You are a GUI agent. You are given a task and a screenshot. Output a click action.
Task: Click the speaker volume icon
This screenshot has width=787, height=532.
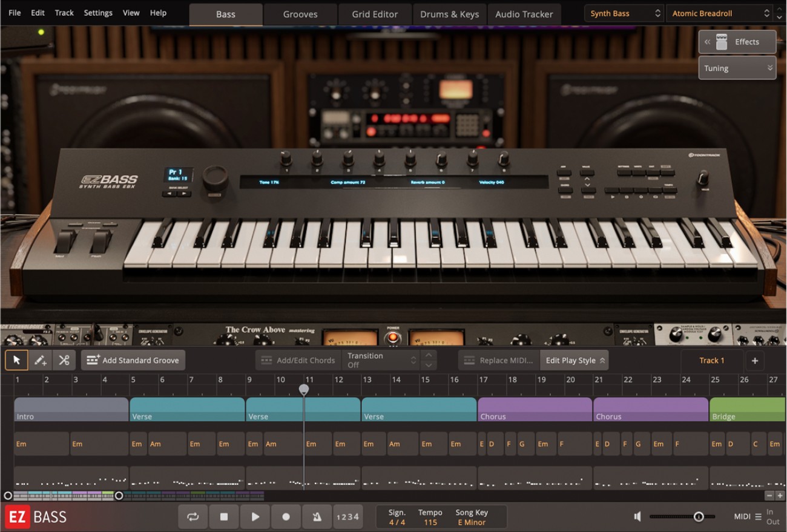point(637,516)
